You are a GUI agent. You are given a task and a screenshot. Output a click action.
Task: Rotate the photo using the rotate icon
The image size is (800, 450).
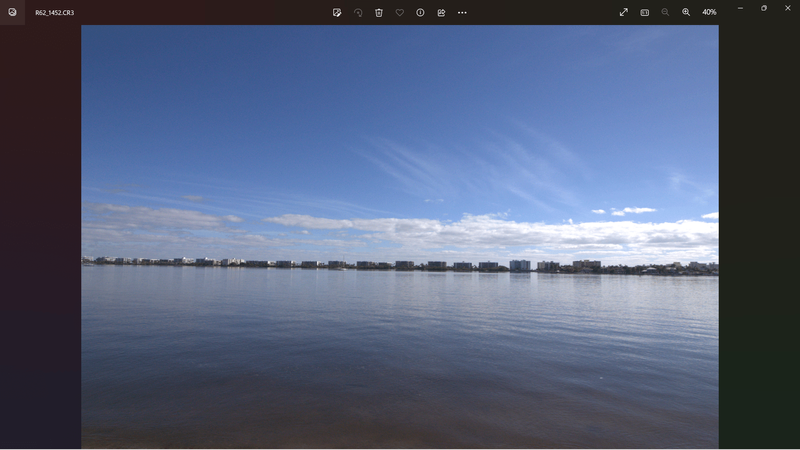pos(358,12)
